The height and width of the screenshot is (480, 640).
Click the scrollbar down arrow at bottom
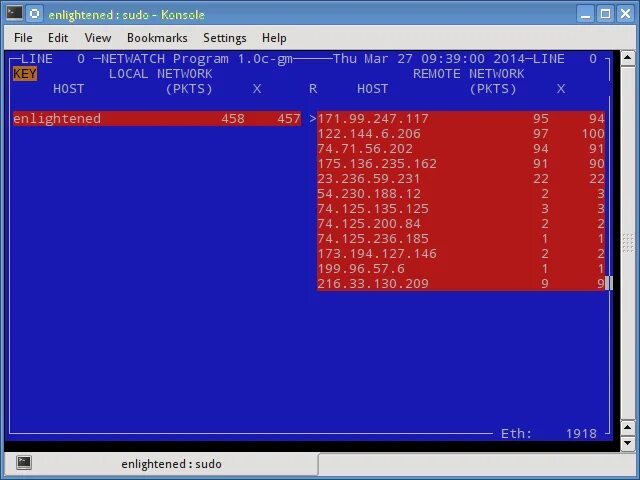click(x=628, y=443)
